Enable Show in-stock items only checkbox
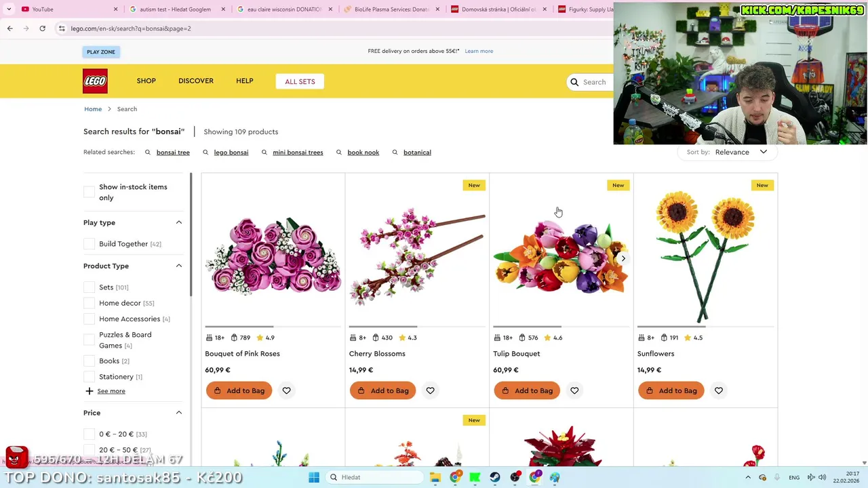The image size is (868, 488). click(x=89, y=192)
